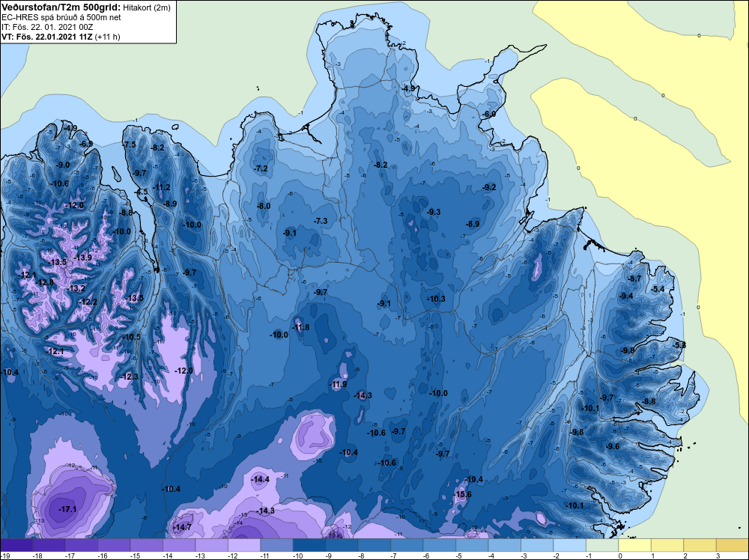The width and height of the screenshot is (749, 560).
Task: Click the "IT: Fös. 22. 01. 2021 00Z" line
Action: point(48,27)
